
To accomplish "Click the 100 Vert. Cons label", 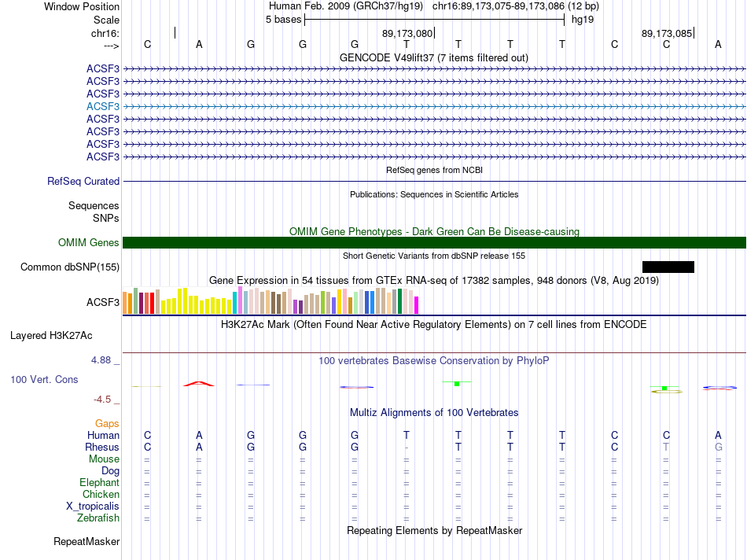I will pyautogui.click(x=44, y=379).
